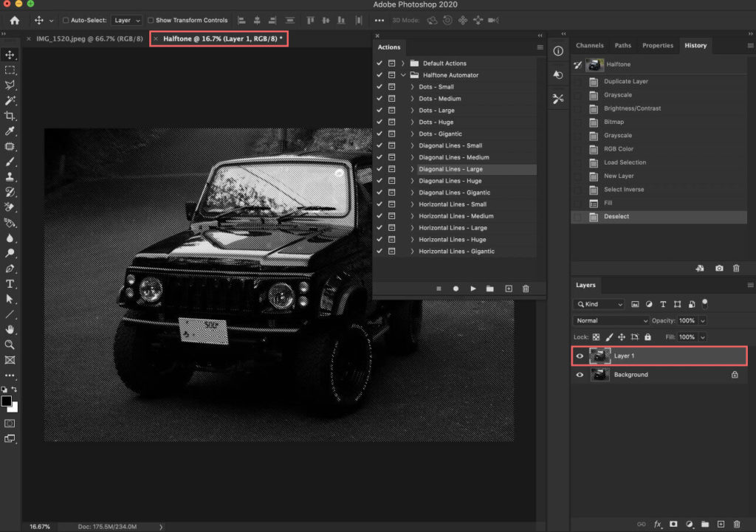The height and width of the screenshot is (532, 756).
Task: Switch to Channels tab
Action: pos(590,45)
